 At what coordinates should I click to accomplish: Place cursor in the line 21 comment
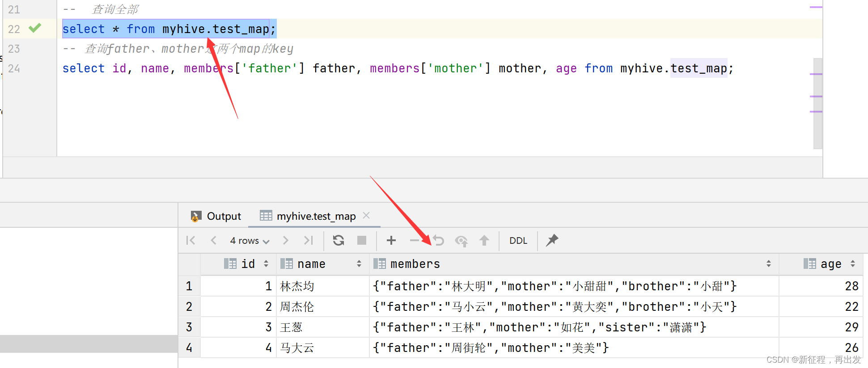[x=101, y=9]
